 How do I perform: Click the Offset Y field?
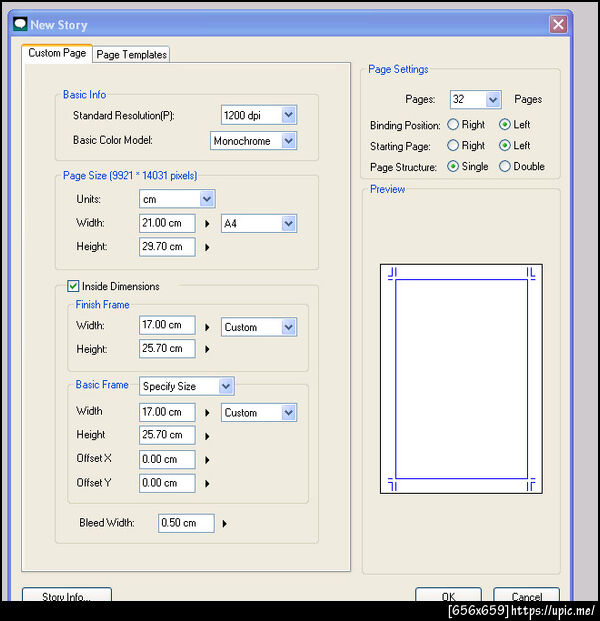(x=167, y=483)
